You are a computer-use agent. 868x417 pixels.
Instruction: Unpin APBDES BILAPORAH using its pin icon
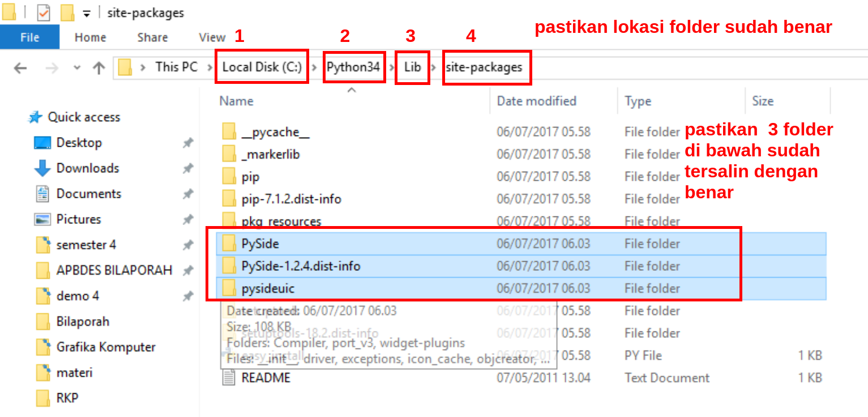pyautogui.click(x=188, y=271)
